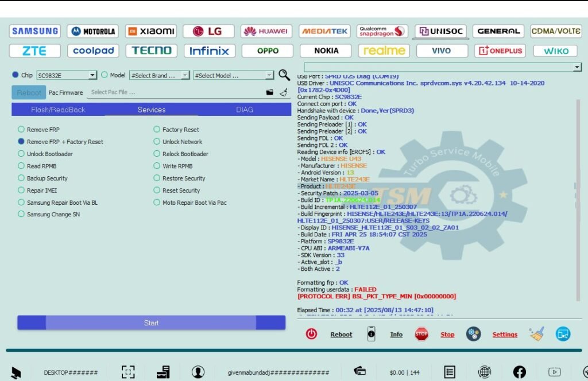Open the Huawei brand tab
The width and height of the screenshot is (588, 381).
tap(266, 31)
